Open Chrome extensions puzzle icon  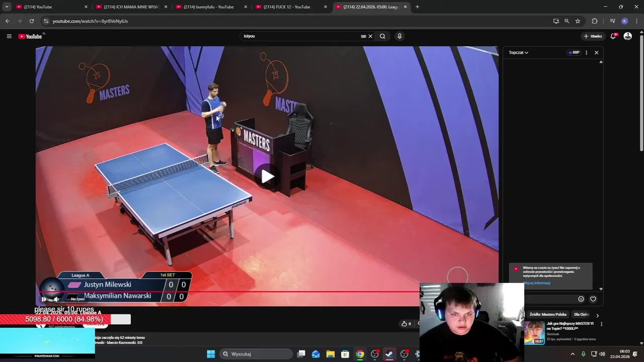[595, 21]
